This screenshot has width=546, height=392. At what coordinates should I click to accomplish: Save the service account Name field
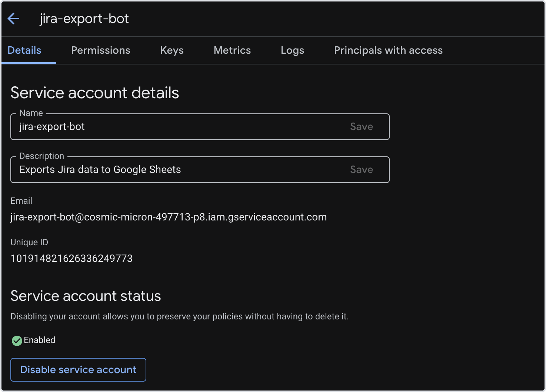[x=362, y=127]
